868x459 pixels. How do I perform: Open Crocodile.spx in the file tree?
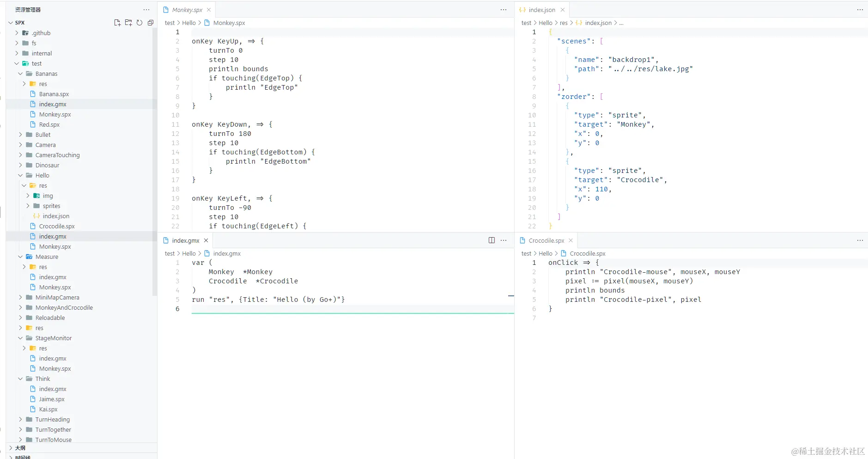pyautogui.click(x=57, y=226)
